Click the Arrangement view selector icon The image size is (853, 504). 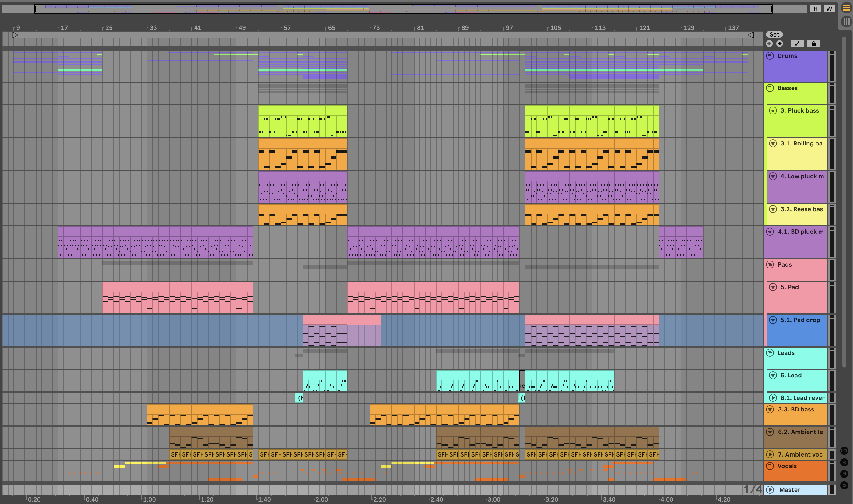[846, 8]
